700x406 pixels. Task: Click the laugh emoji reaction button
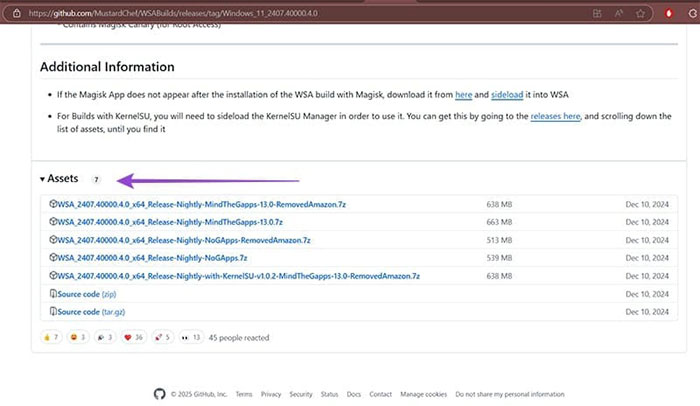coord(78,337)
